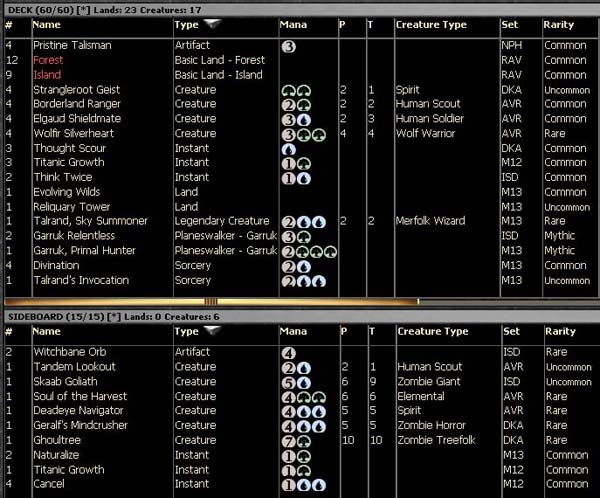Click the SIDEBOARD (15/15) title bar
The width and height of the screenshot is (600, 498).
[x=300, y=317]
